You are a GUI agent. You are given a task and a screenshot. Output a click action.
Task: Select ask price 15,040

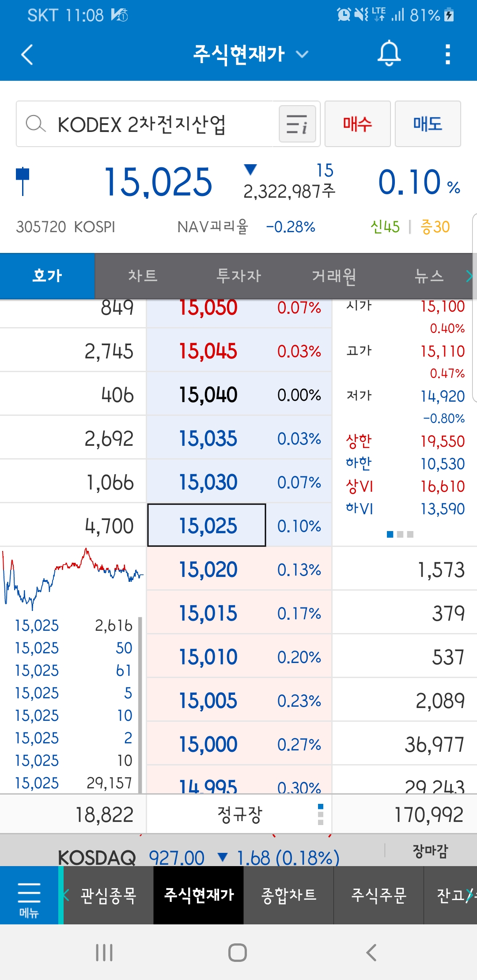(x=208, y=395)
